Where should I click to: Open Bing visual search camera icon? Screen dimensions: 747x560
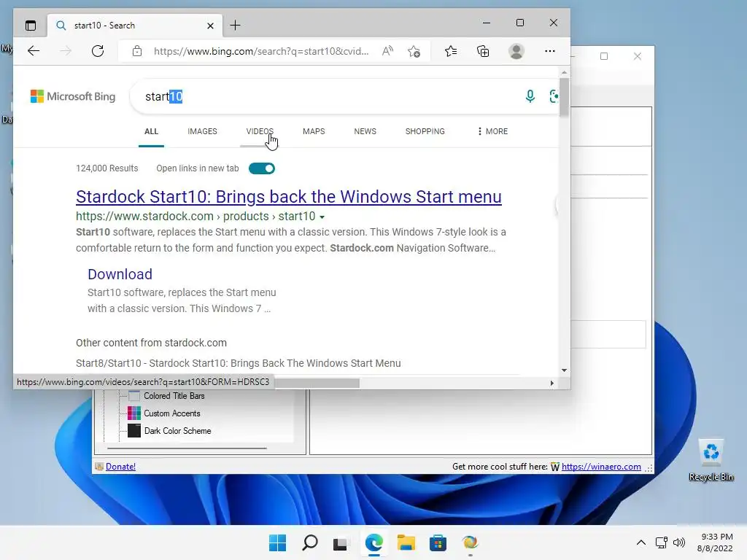point(554,96)
